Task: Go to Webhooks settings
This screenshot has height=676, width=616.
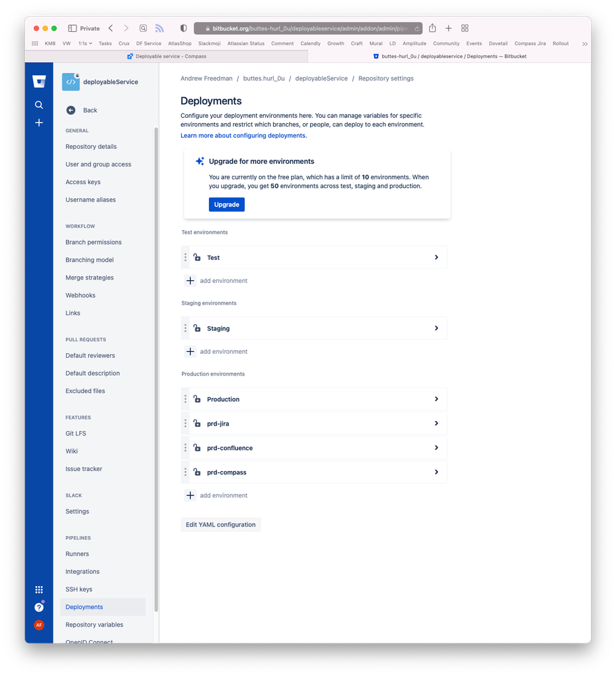Action: tap(80, 295)
